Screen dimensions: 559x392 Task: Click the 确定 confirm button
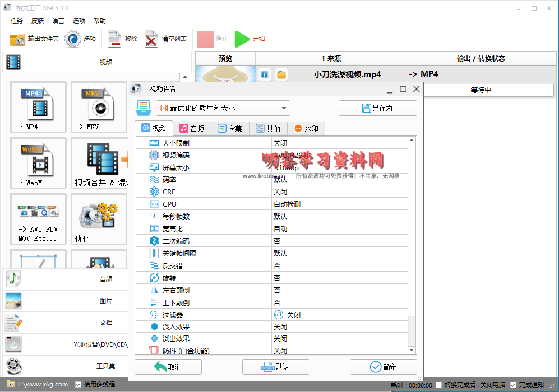(384, 367)
